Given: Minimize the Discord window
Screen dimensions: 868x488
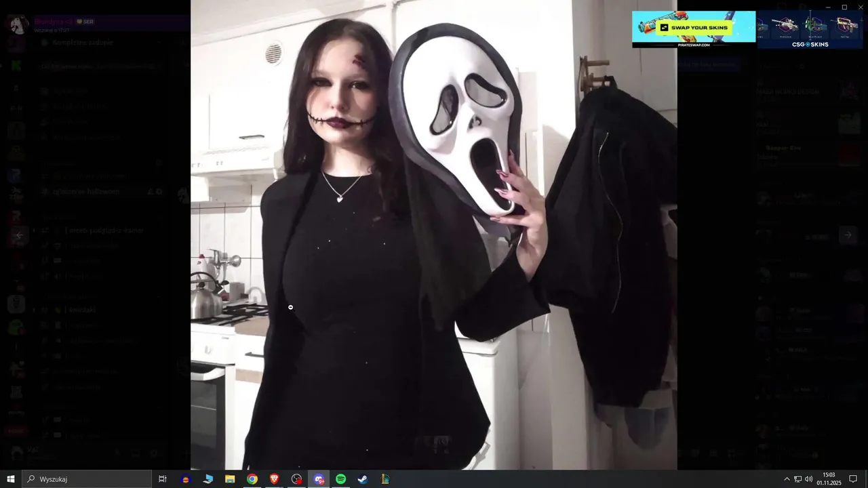Looking at the screenshot, I should [827, 7].
